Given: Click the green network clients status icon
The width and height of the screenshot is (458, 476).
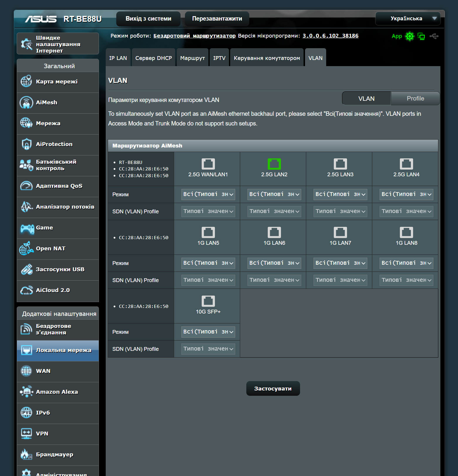Looking at the screenshot, I should tap(421, 36).
